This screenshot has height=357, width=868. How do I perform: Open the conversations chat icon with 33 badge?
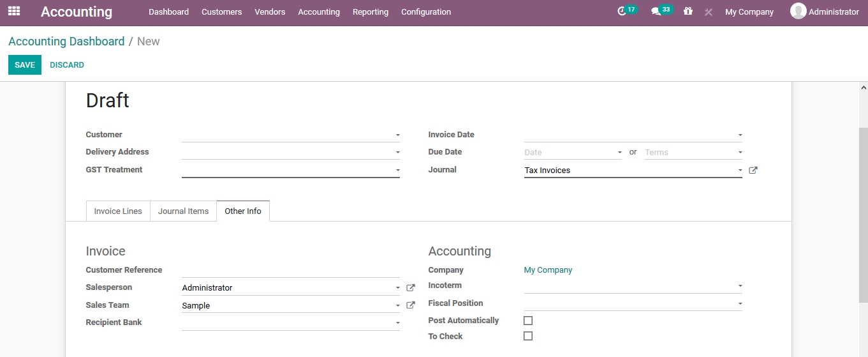(656, 11)
